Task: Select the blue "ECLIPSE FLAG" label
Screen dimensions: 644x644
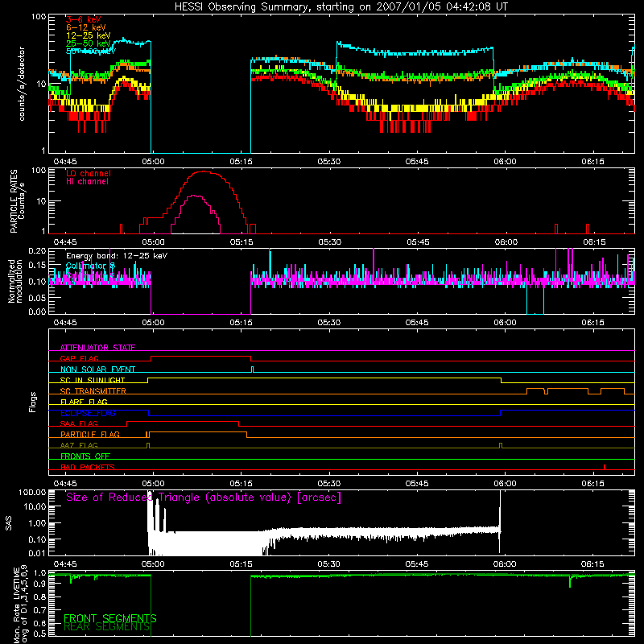Action: [x=88, y=413]
